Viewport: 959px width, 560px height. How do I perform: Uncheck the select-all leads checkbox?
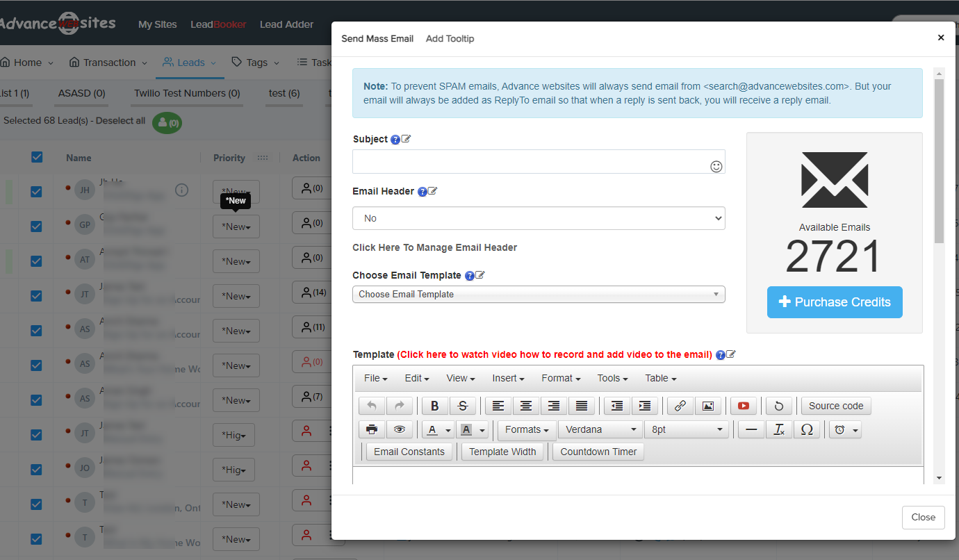coord(37,158)
